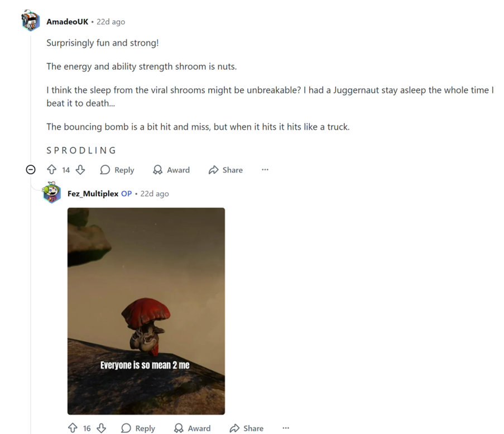504x434 pixels.
Task: Upvote Fez_Multiplex's reply
Action: [x=73, y=428]
